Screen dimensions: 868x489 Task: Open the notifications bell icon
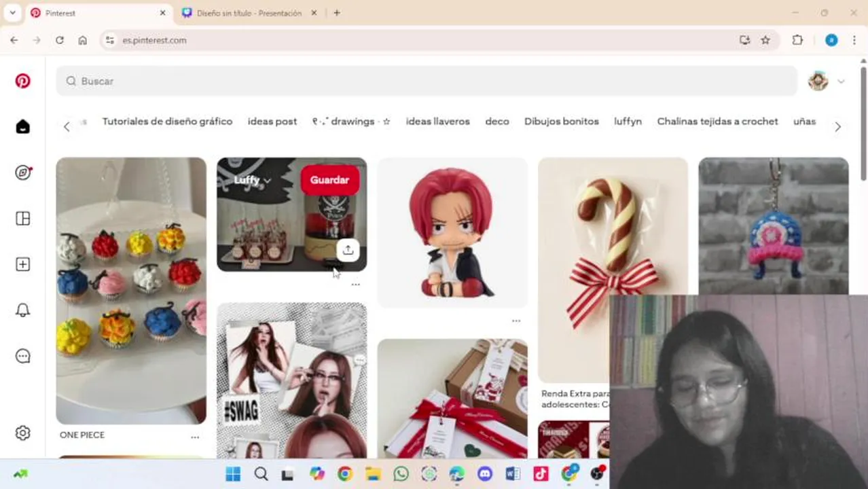point(22,310)
